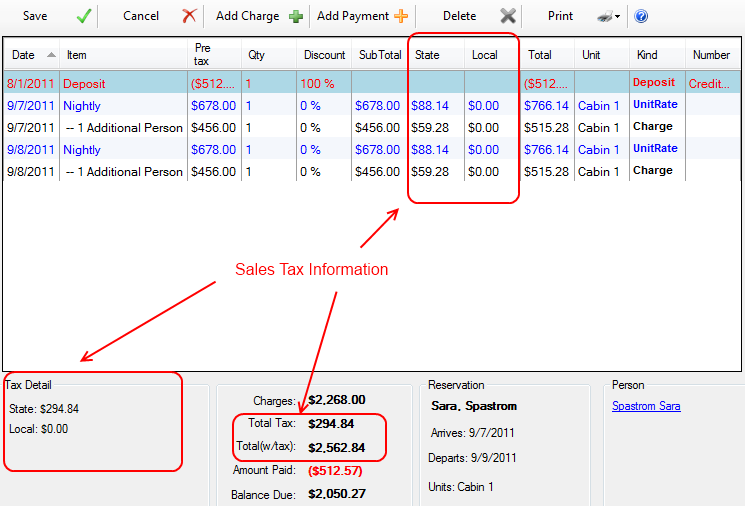Click $766.14 total in 9/7/2011 Nightly row

pos(546,105)
